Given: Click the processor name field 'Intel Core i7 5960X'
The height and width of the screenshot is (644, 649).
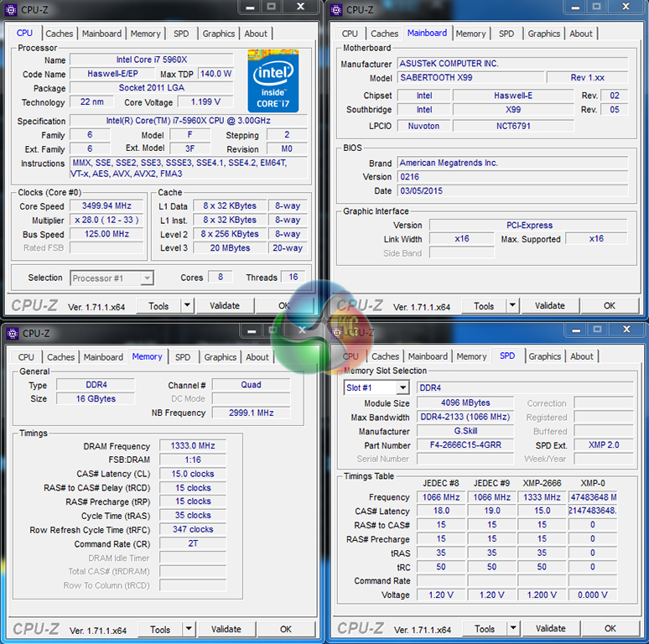Looking at the screenshot, I should (152, 60).
